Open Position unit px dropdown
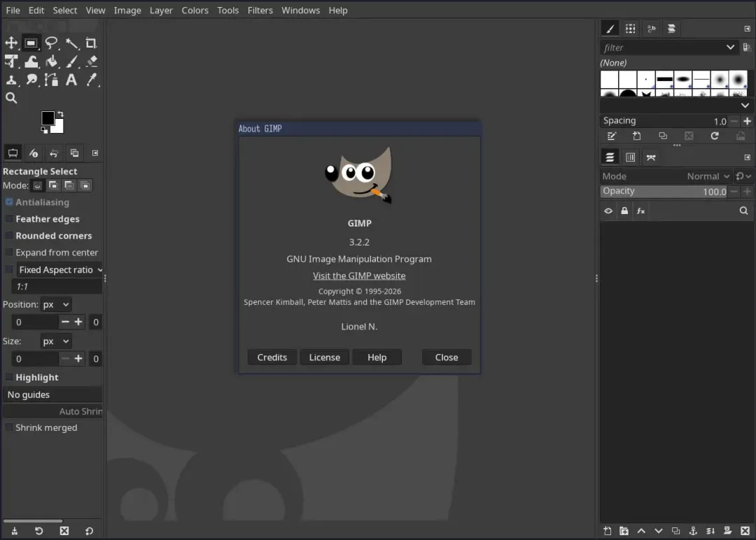 (x=56, y=304)
